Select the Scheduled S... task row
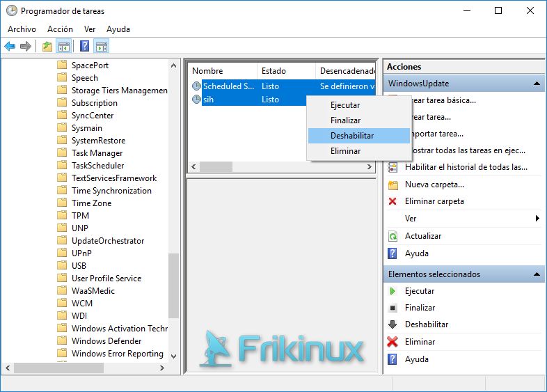The height and width of the screenshot is (392, 547). pyautogui.click(x=283, y=86)
